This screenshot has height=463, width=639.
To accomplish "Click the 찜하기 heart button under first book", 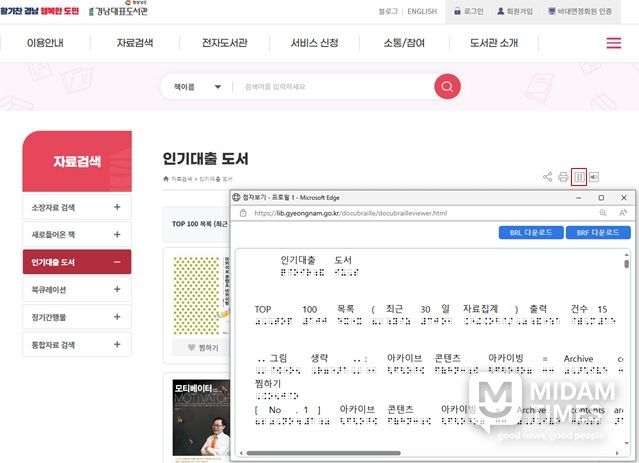I will point(203,348).
